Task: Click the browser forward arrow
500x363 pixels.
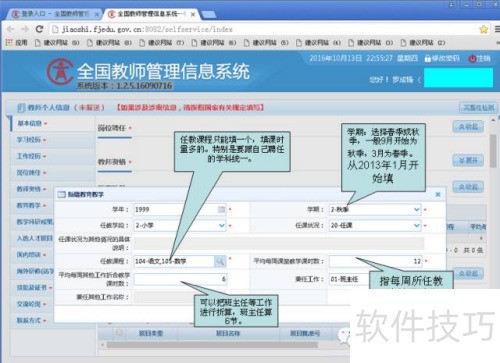Action: 25,29
